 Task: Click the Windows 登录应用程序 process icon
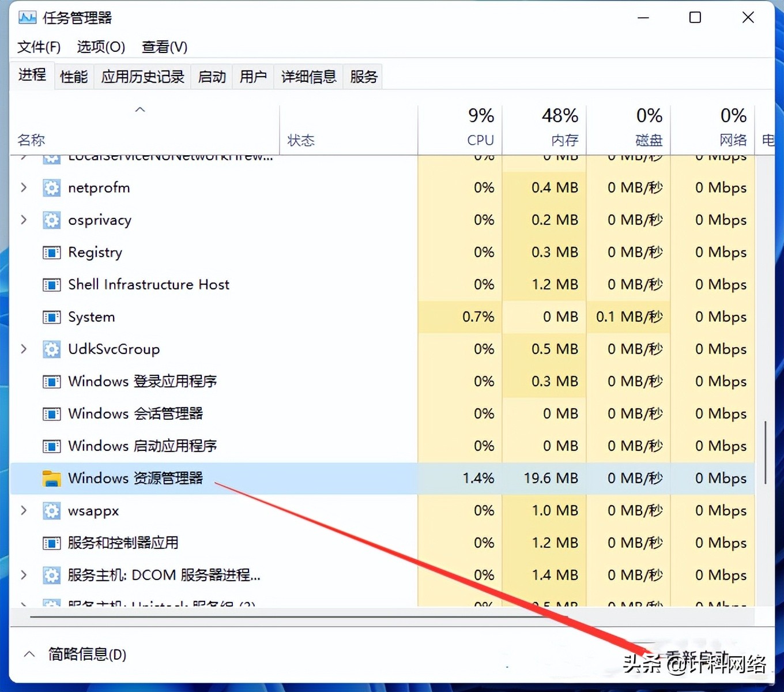pyautogui.click(x=51, y=381)
